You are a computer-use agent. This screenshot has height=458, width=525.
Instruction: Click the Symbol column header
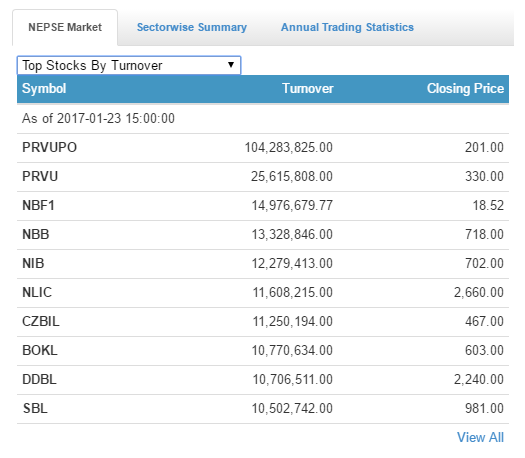point(44,89)
